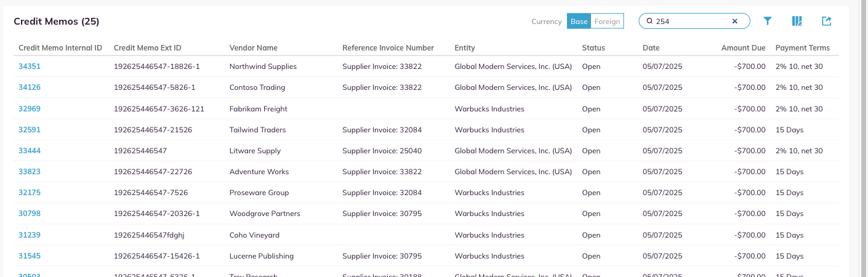Open the column settings icon

coord(797,21)
